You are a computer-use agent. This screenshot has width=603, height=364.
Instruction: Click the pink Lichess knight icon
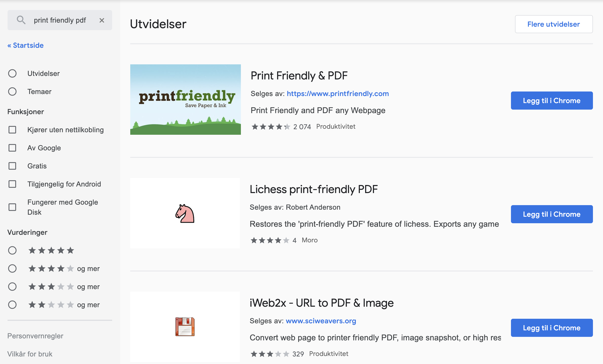click(185, 213)
